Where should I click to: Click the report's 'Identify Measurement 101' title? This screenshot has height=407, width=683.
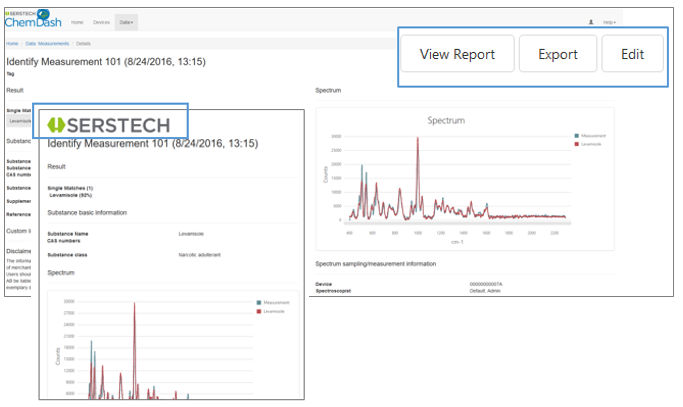[152, 143]
